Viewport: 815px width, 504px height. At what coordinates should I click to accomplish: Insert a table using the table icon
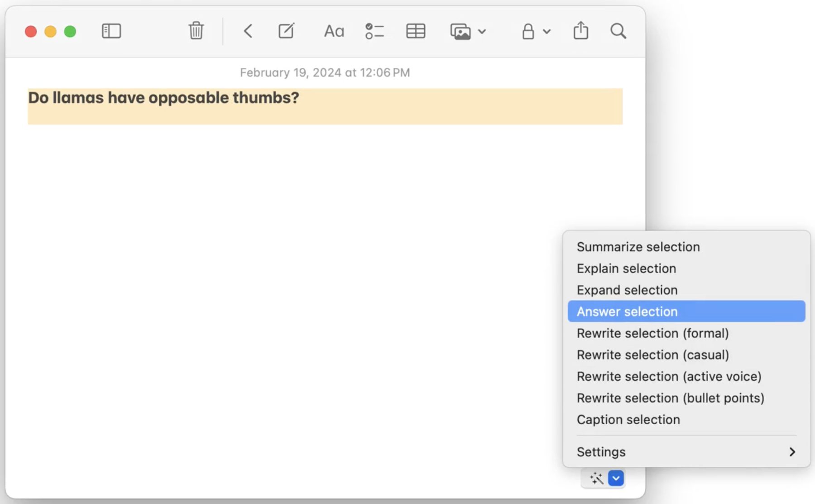click(415, 31)
